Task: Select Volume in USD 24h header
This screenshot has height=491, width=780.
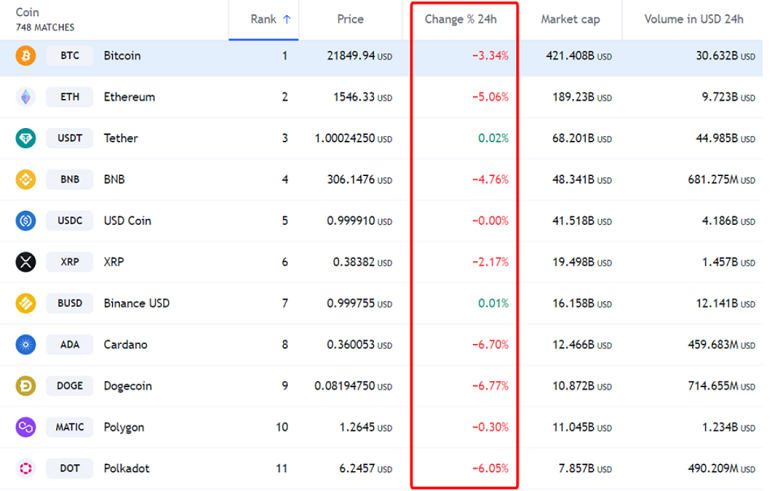Action: click(693, 19)
